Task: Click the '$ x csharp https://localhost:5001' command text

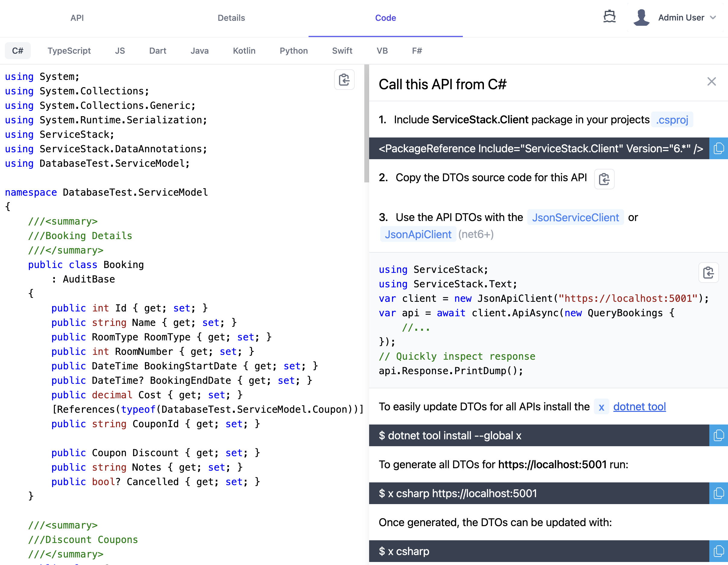Action: [458, 493]
